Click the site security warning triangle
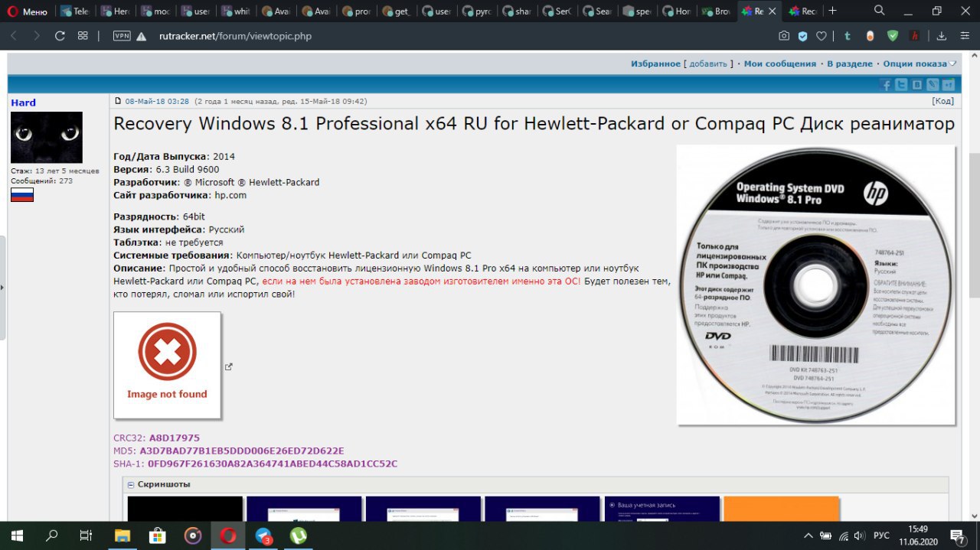This screenshot has width=980, height=550. pyautogui.click(x=141, y=36)
